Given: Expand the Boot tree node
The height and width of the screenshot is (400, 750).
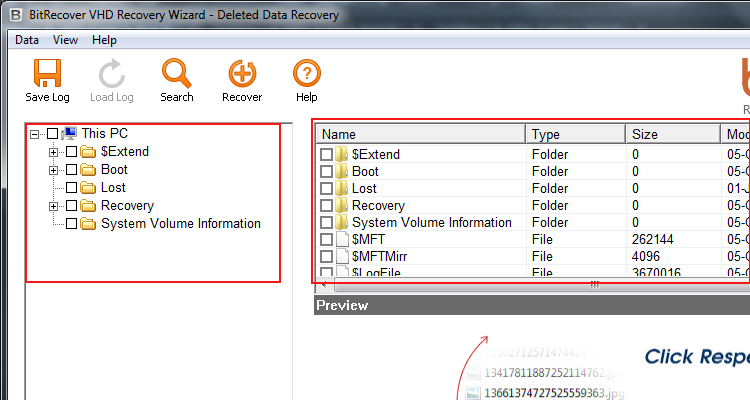Looking at the screenshot, I should (53, 170).
